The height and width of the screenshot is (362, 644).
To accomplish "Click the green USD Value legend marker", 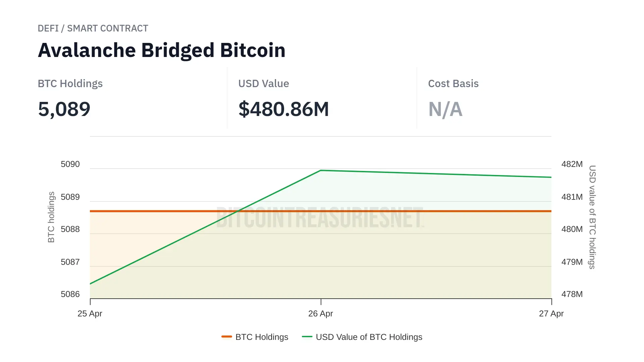I will click(x=307, y=337).
